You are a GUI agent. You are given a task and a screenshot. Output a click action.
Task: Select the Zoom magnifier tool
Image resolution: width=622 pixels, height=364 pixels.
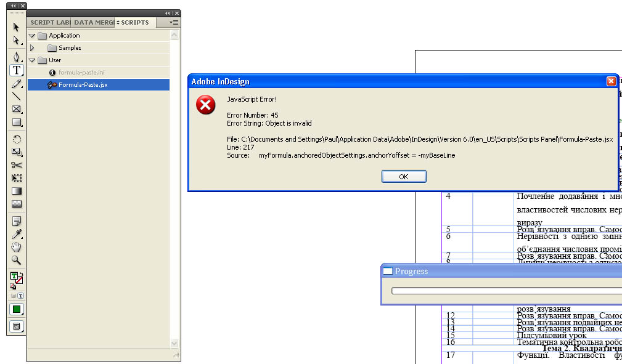[x=16, y=260]
